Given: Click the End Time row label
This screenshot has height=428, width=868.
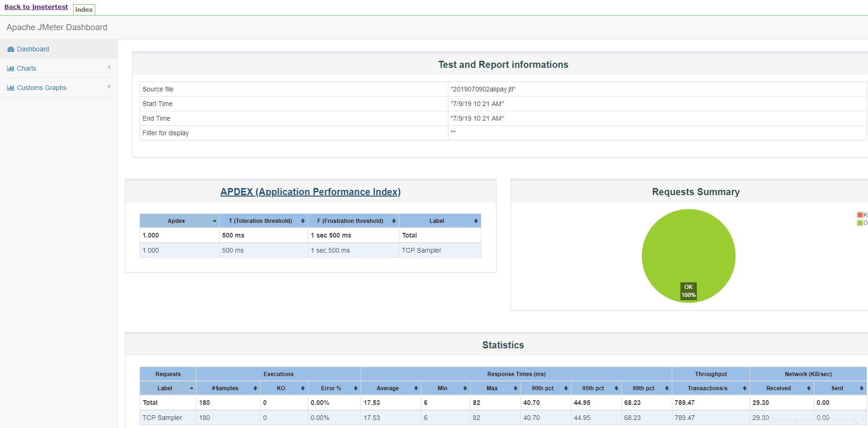Looking at the screenshot, I should click(157, 118).
